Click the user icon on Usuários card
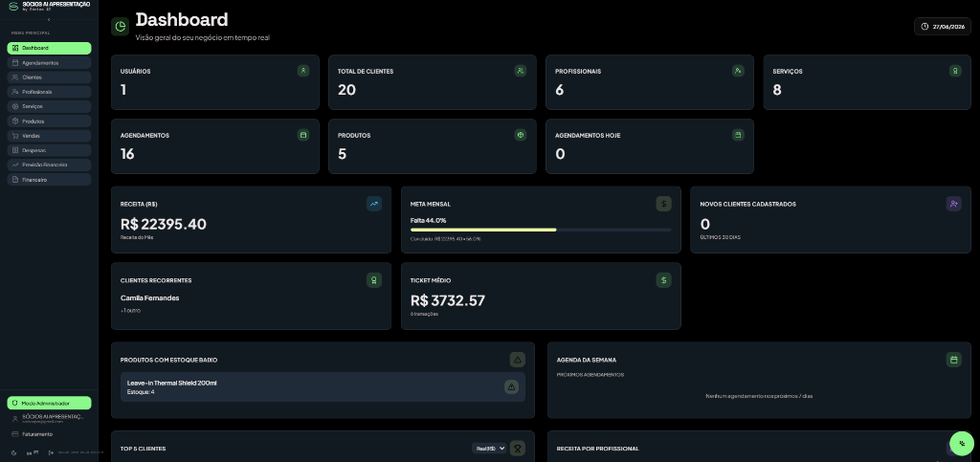Viewport: 980px width, 462px height. (x=303, y=71)
